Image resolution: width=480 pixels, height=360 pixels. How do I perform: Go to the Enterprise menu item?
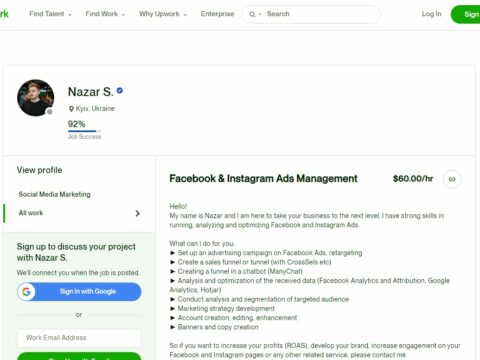coord(217,14)
